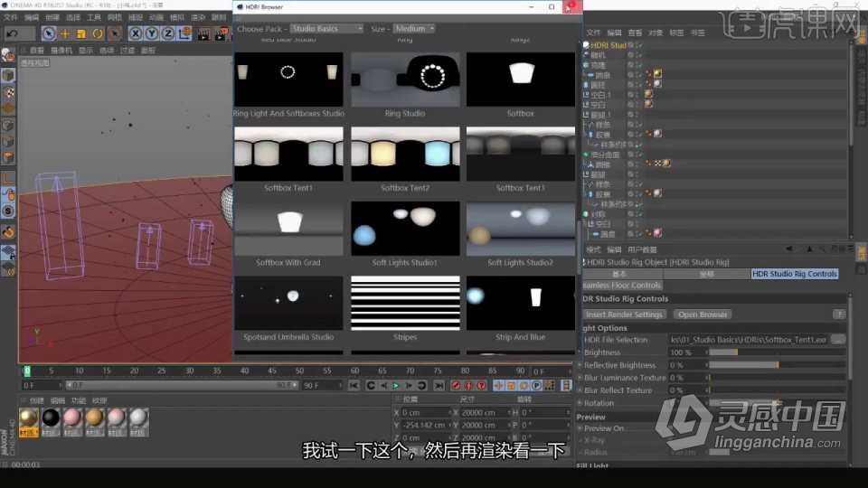Select the black material ball

pyautogui.click(x=51, y=418)
